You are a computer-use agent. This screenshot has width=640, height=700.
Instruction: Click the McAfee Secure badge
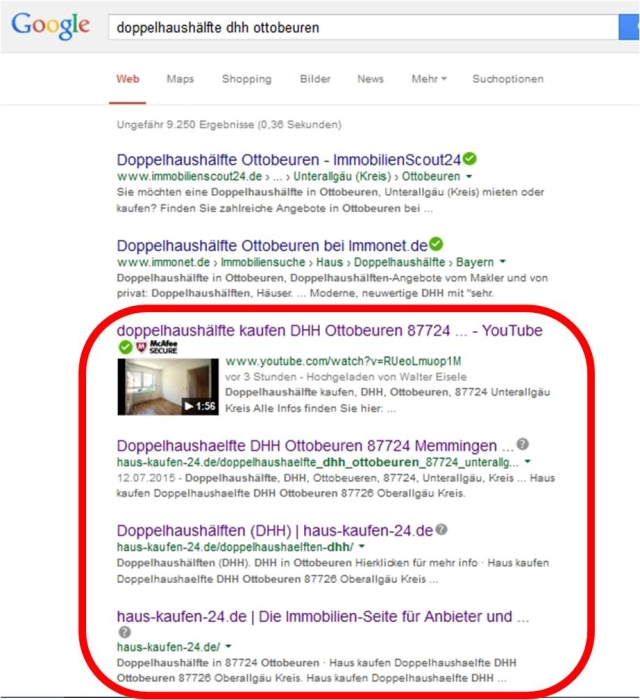[157, 347]
